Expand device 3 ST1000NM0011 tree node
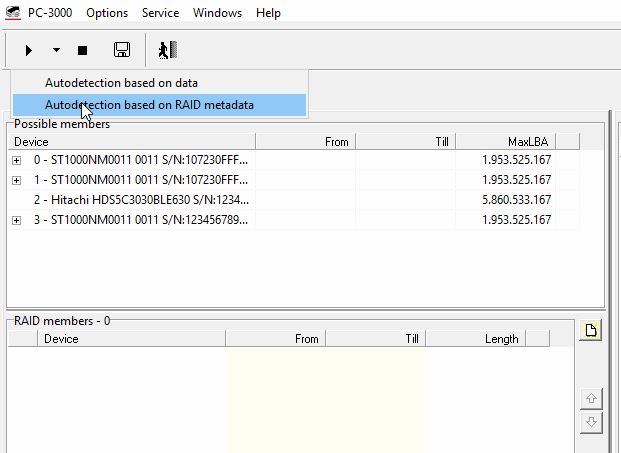 (16, 220)
